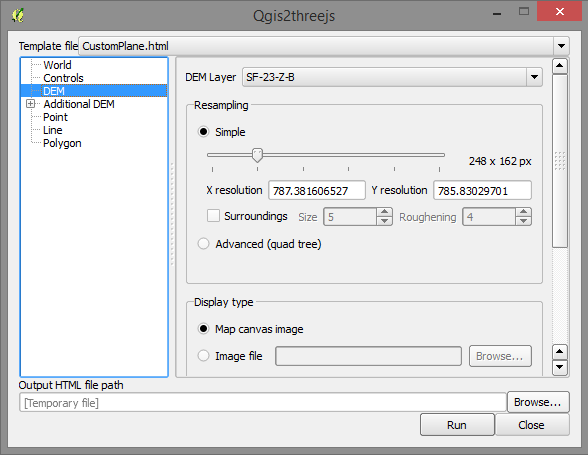The image size is (588, 455).
Task: Decrease the Roughening value
Action: 524,221
